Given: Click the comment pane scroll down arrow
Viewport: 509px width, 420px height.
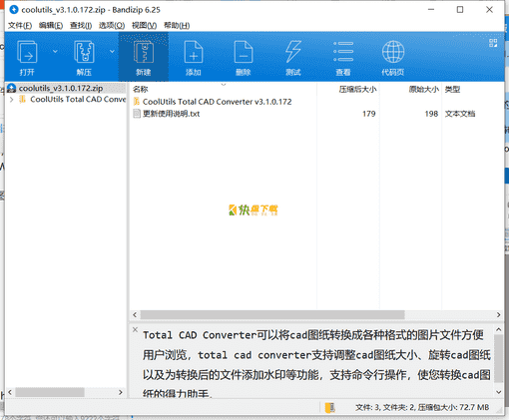Looking at the screenshot, I should click(498, 392).
